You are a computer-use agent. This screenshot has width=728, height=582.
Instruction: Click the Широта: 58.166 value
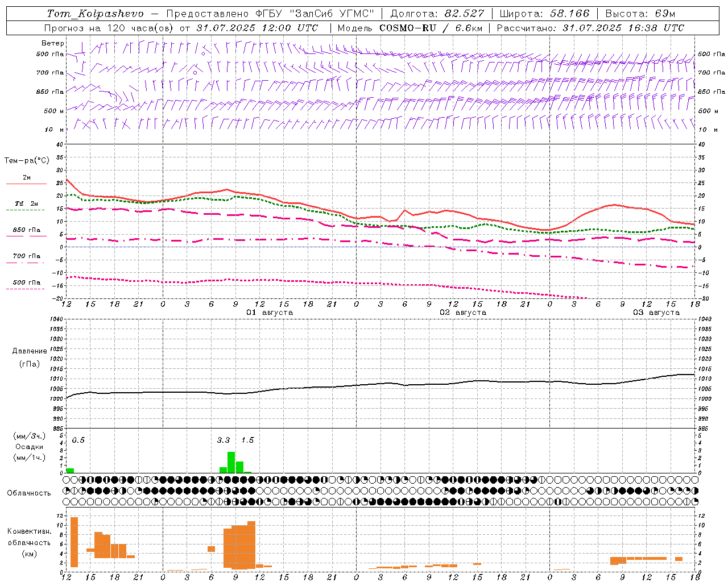pyautogui.click(x=545, y=14)
